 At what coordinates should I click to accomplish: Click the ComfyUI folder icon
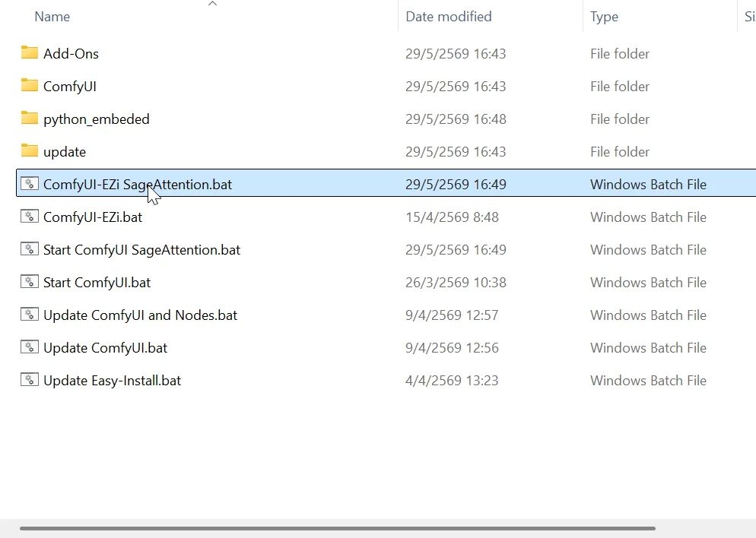pos(30,85)
